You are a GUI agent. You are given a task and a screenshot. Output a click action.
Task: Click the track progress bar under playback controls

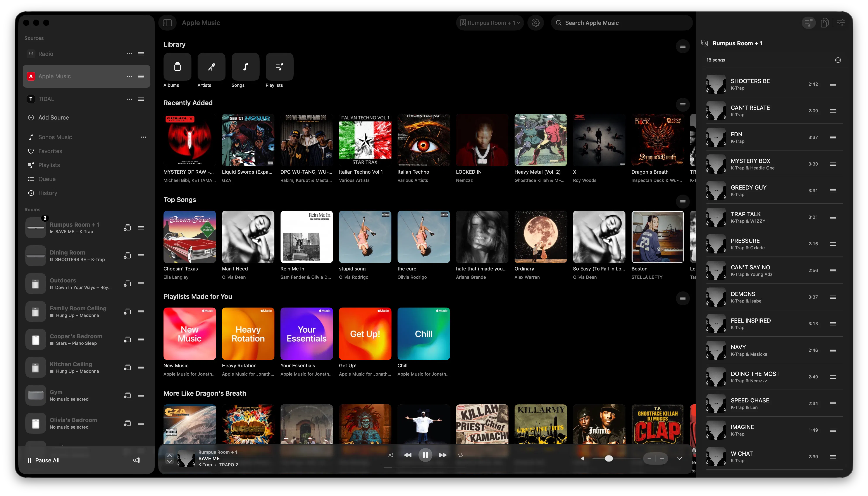click(x=425, y=467)
